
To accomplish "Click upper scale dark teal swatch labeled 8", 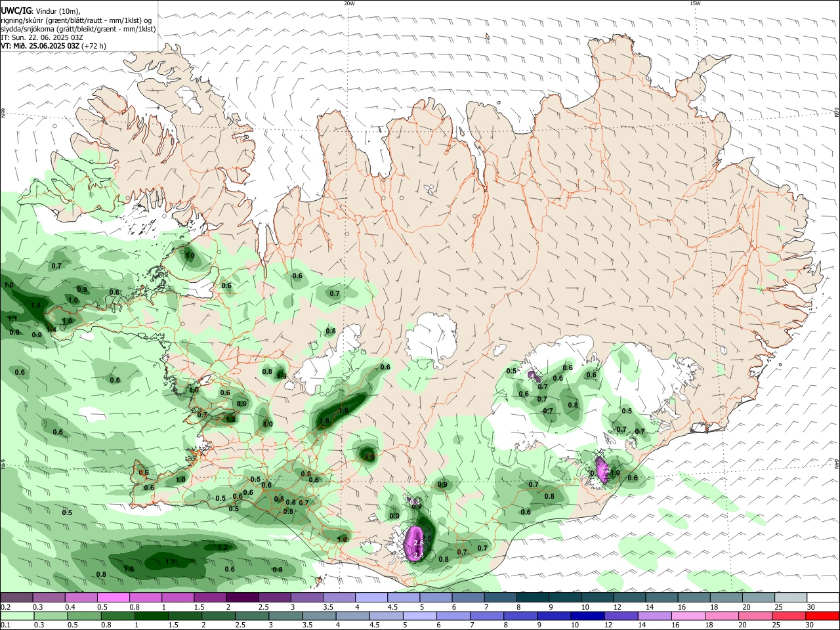I will click(x=533, y=598).
